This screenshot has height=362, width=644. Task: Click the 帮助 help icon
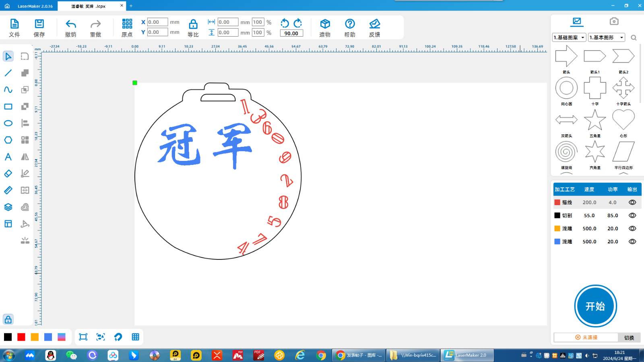pos(349,27)
